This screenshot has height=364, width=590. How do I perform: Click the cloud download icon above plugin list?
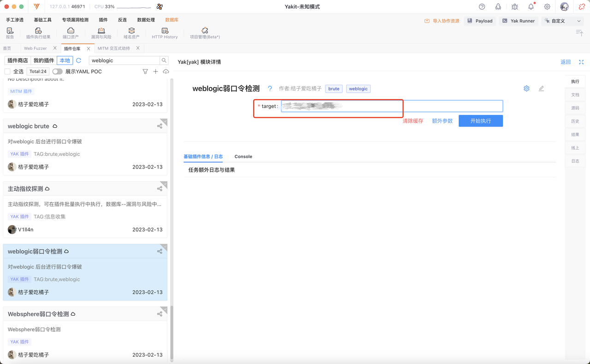click(x=166, y=71)
